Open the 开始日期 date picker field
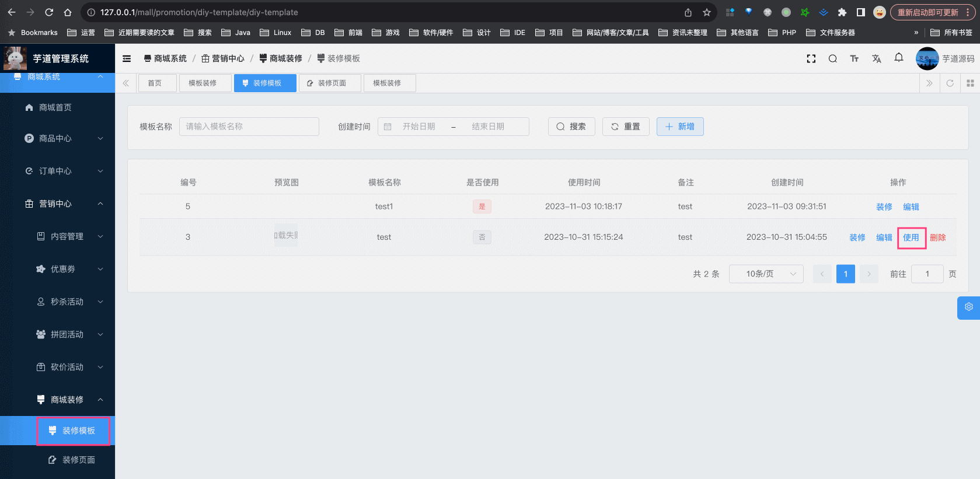Image resolution: width=980 pixels, height=479 pixels. tap(418, 127)
